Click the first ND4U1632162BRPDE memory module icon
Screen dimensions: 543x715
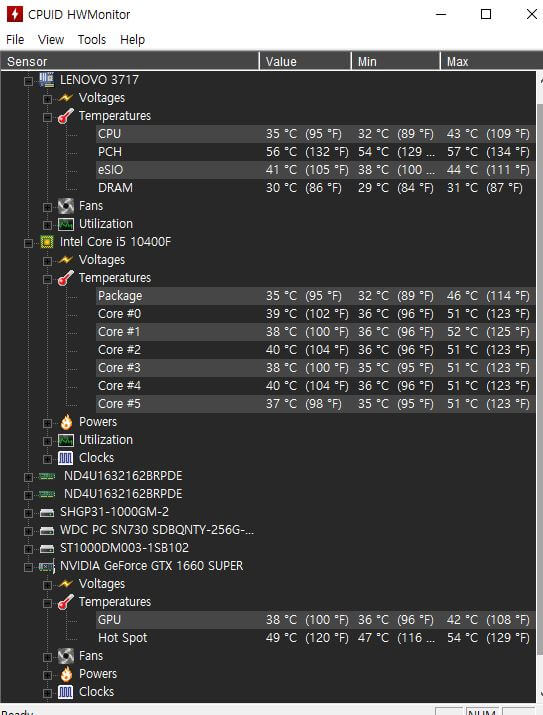47,476
